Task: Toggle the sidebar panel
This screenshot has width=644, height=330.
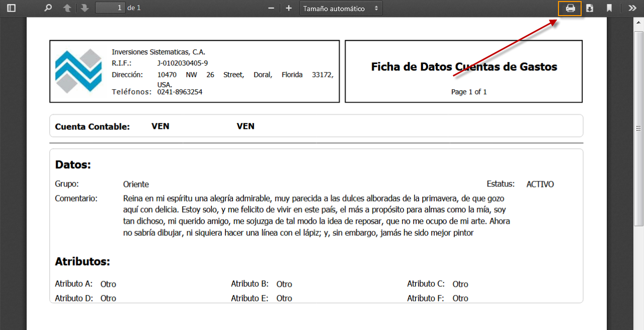Action: [11, 8]
